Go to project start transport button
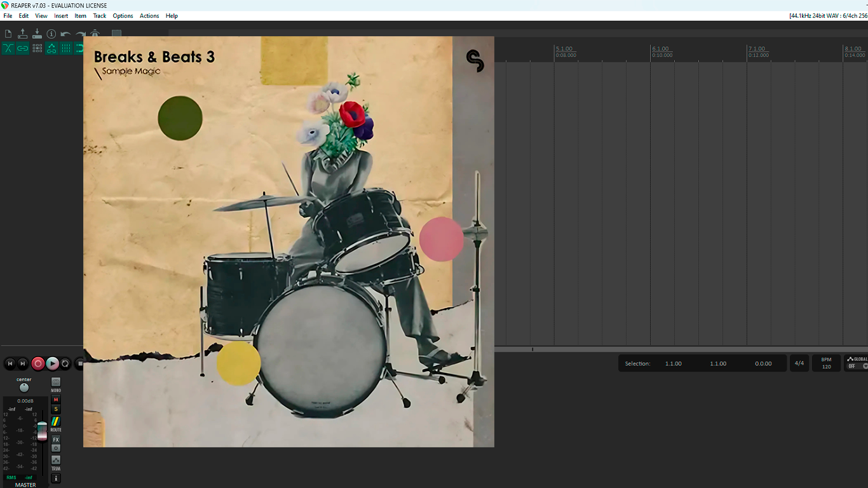 click(10, 363)
